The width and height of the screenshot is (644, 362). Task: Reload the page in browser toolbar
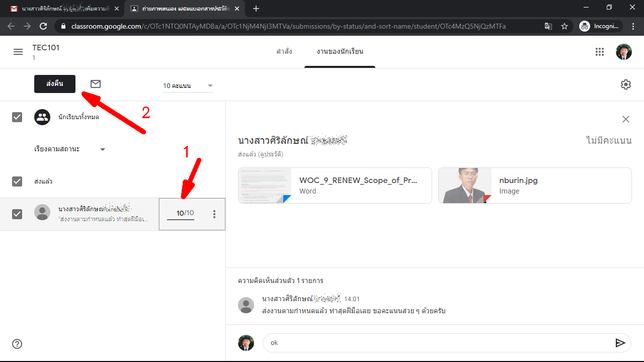click(43, 26)
